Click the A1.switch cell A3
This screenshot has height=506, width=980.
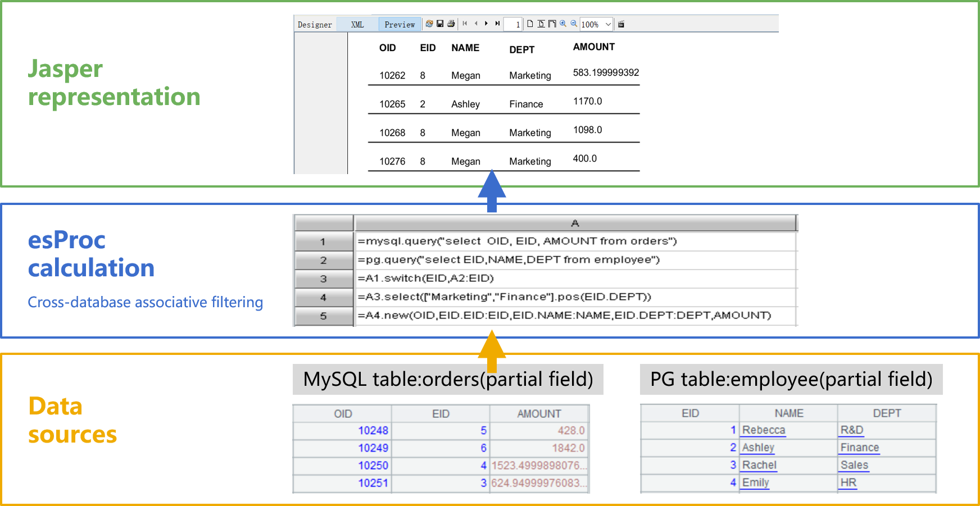click(575, 278)
